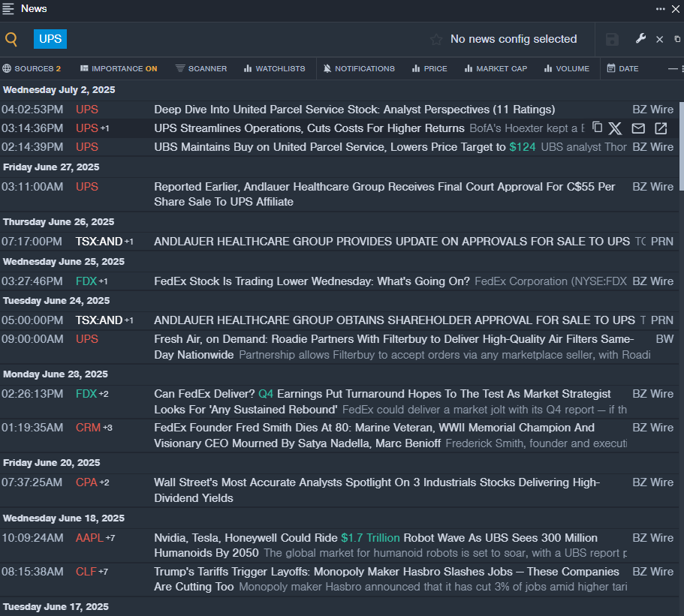Open UPS Streamlines story in new window
Viewport: 684px width, 616px height.
(661, 128)
